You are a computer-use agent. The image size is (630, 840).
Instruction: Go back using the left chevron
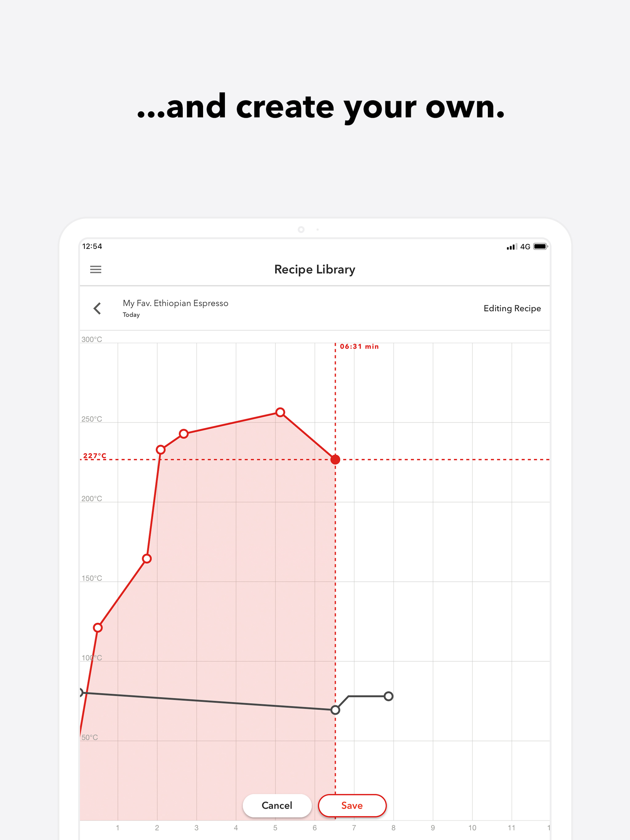point(97,308)
